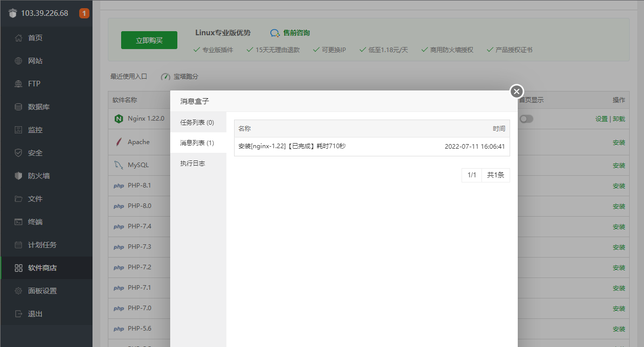Click the 共1条 total count box
Viewport: 644px width, 347px height.
point(496,175)
